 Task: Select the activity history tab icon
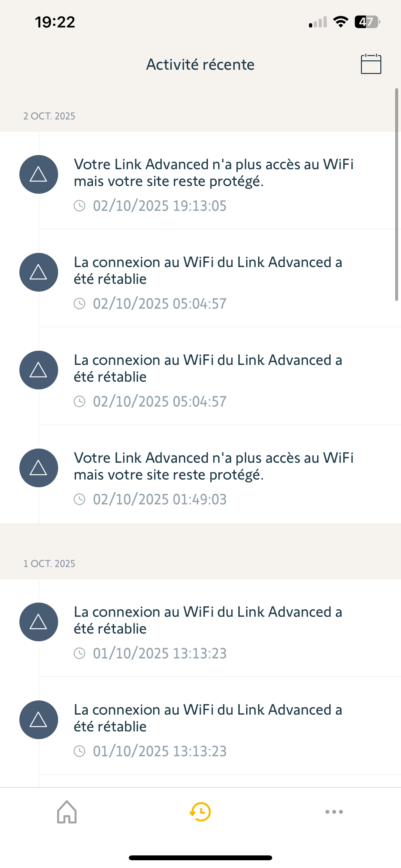[200, 812]
